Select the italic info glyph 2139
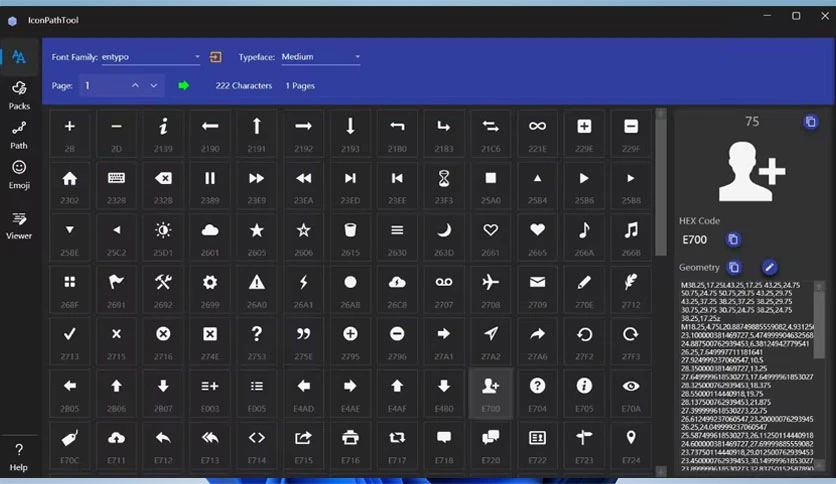This screenshot has width=836, height=484. [163, 133]
